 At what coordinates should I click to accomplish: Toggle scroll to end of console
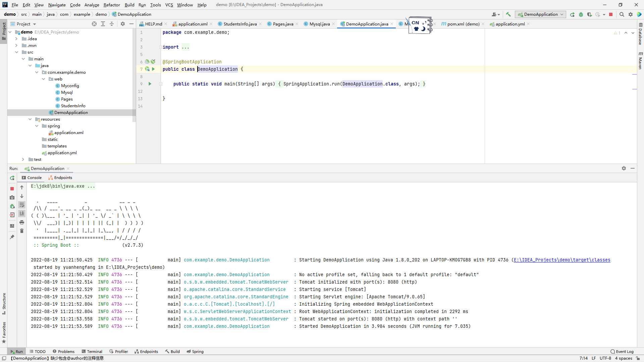[x=22, y=214]
